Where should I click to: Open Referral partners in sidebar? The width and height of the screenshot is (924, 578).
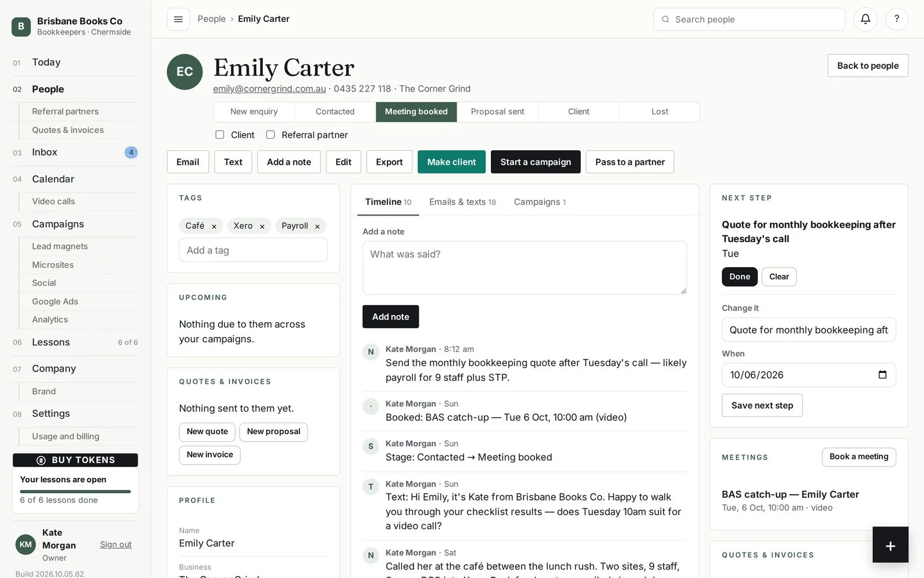pos(65,112)
